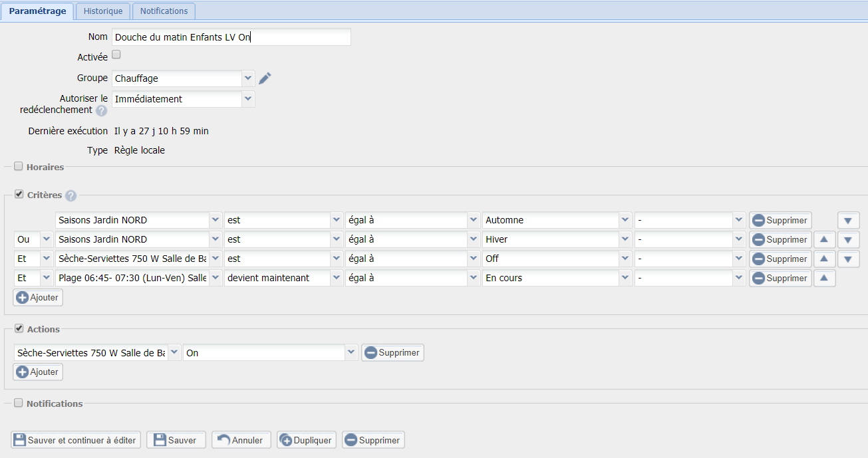
Task: Click the Sauver button
Action: coord(176,440)
